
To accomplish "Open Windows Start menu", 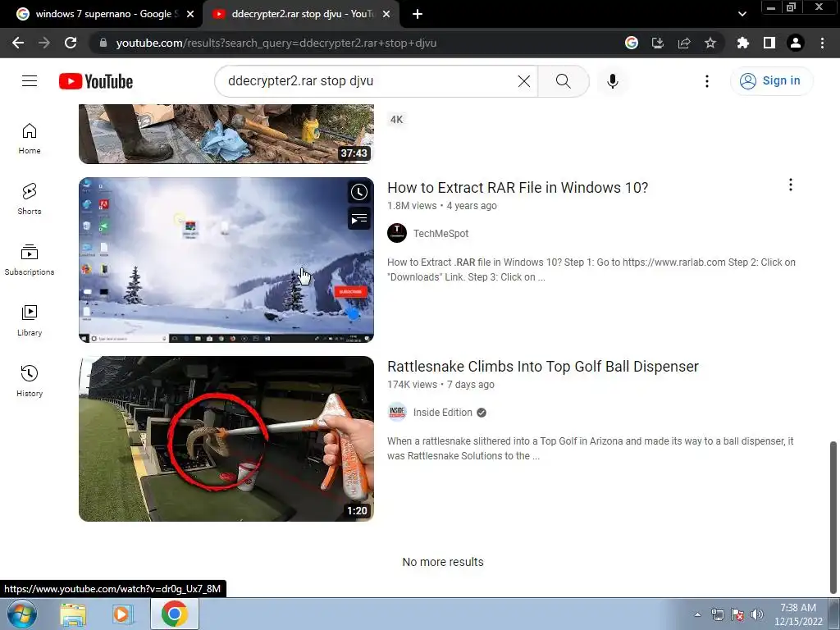I will pyautogui.click(x=21, y=614).
